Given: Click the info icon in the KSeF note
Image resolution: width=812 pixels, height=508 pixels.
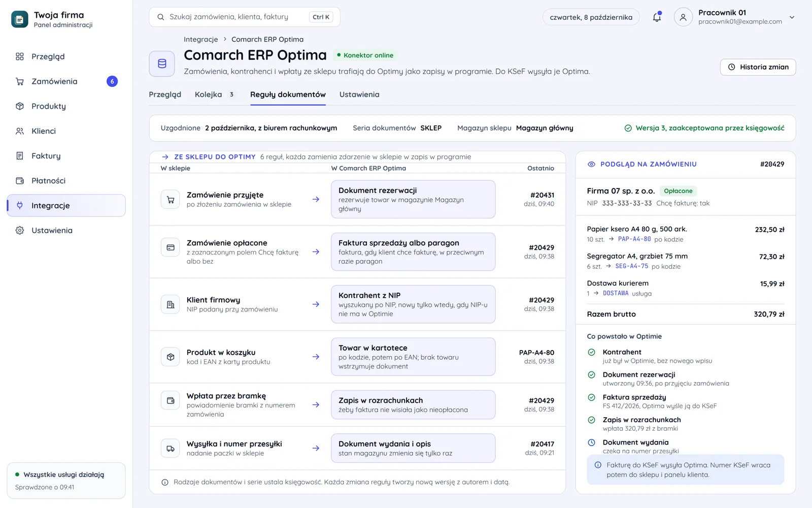Looking at the screenshot, I should 598,465.
